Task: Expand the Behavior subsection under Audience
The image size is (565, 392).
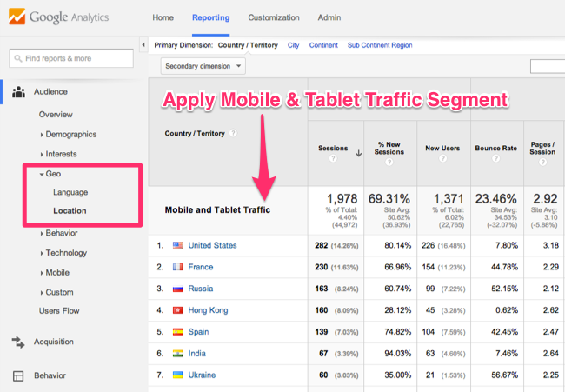Action: (x=58, y=233)
